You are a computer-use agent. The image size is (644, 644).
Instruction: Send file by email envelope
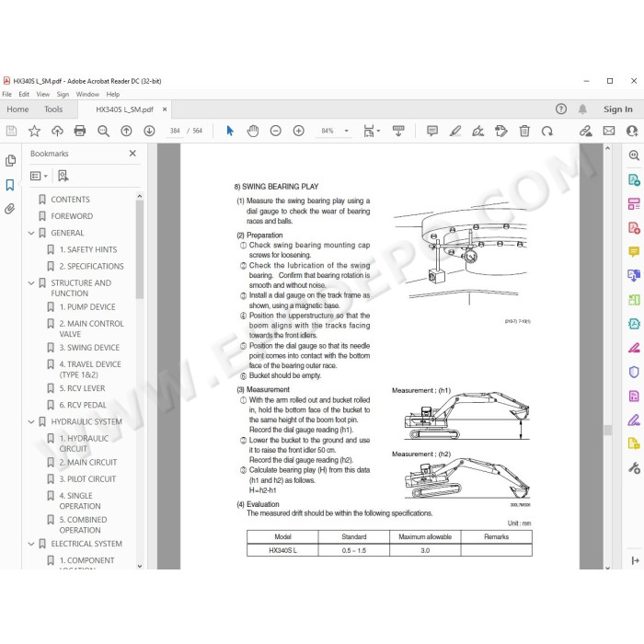click(x=609, y=131)
